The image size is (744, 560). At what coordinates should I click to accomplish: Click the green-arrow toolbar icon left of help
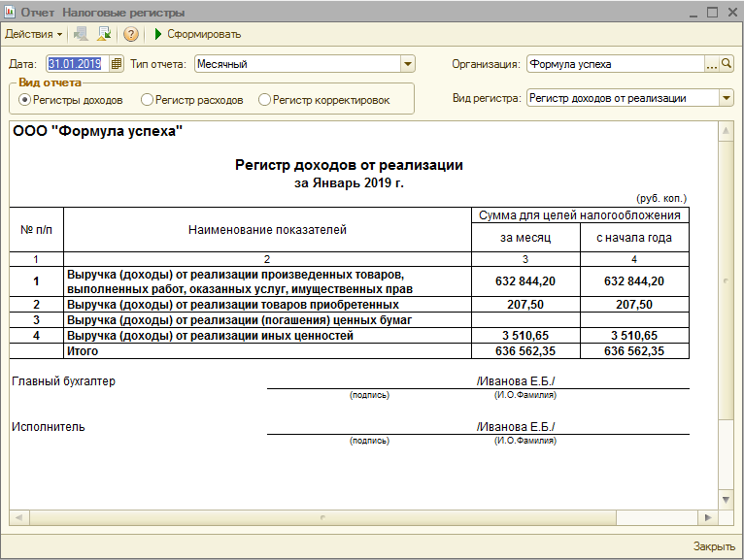point(104,34)
